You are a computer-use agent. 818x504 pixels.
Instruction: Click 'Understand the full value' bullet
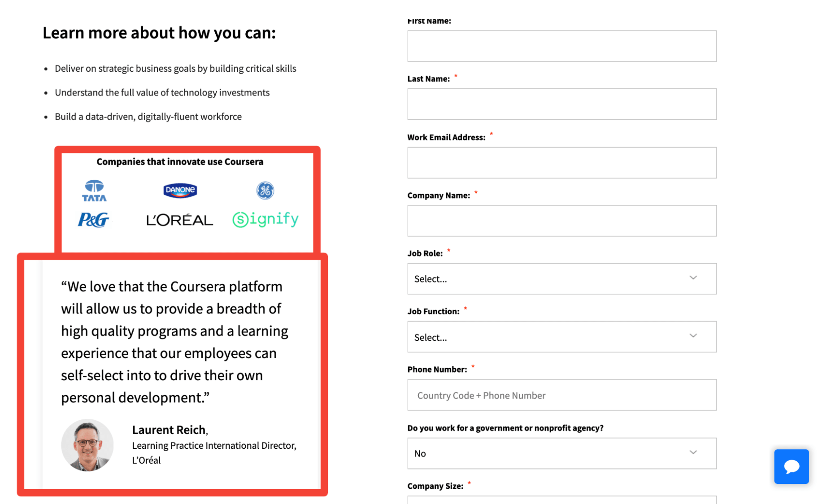point(162,92)
